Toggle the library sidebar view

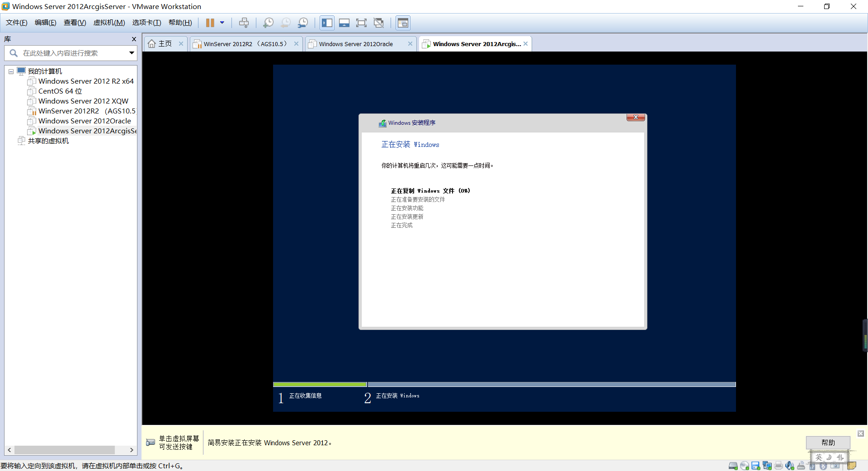point(327,23)
